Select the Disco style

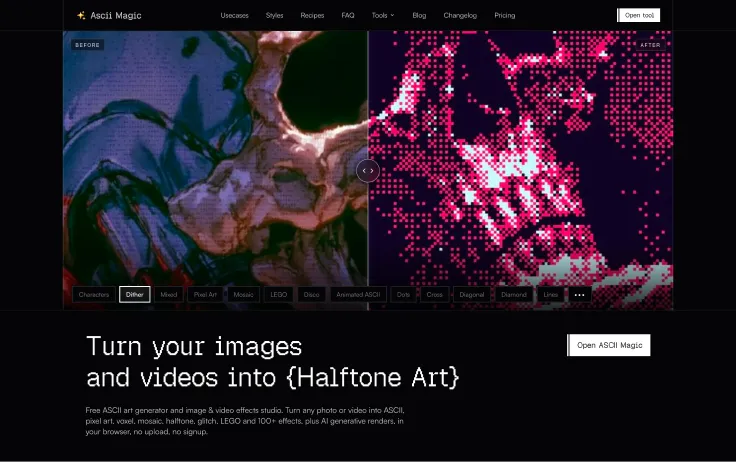pos(311,295)
